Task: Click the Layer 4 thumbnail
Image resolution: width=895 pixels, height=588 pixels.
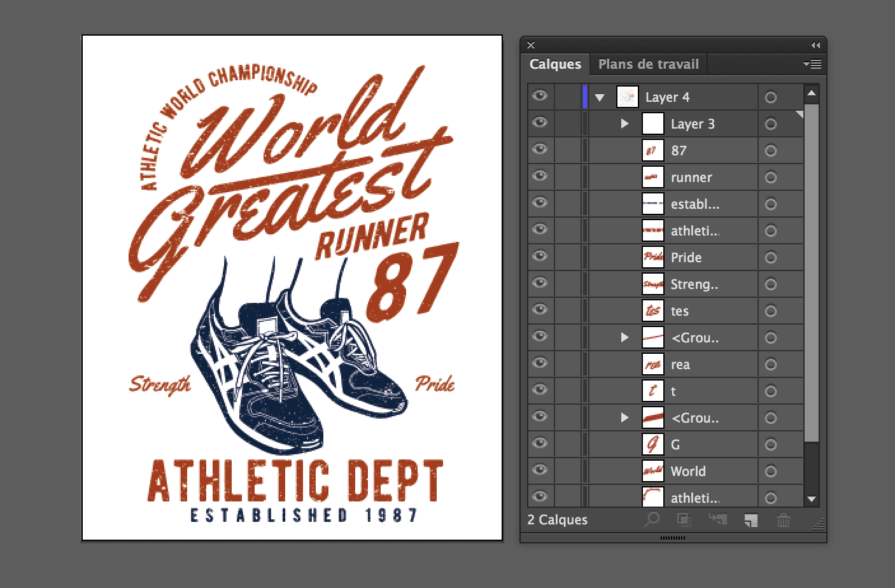Action: point(627,97)
